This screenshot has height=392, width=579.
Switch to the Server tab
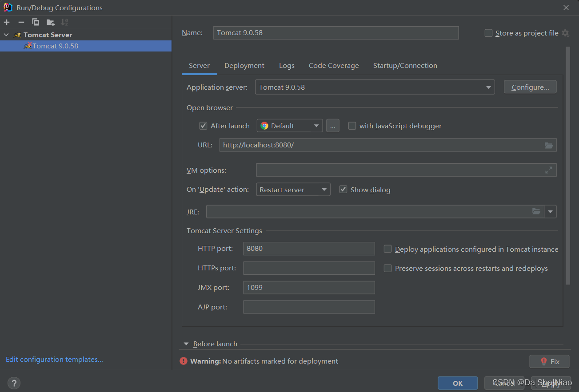tap(199, 66)
